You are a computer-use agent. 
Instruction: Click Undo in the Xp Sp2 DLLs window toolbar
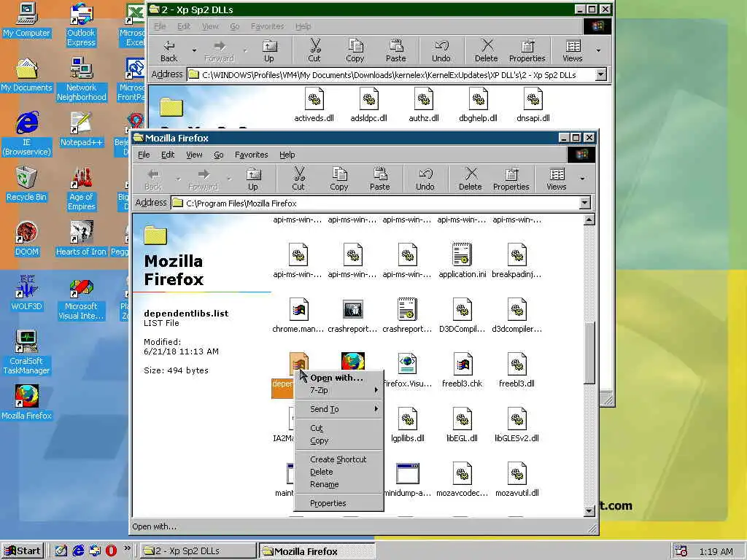(441, 50)
